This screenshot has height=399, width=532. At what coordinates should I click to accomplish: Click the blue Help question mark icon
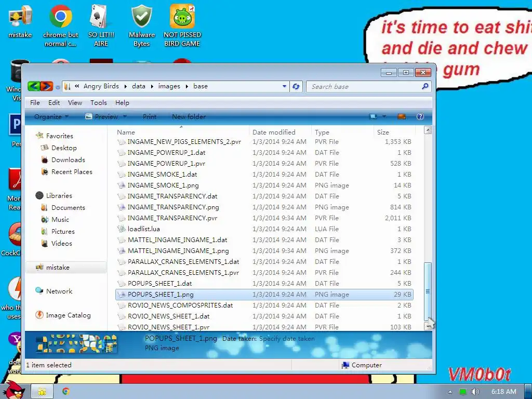pos(420,117)
